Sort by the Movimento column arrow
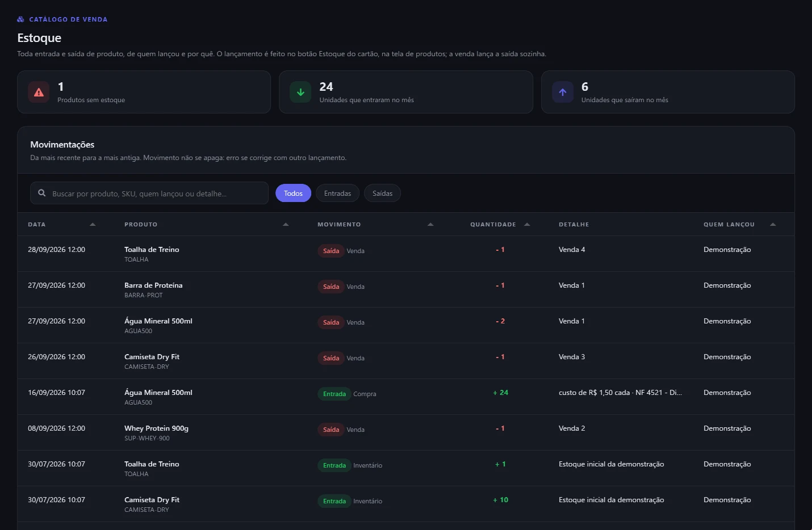This screenshot has width=812, height=530. tap(430, 225)
